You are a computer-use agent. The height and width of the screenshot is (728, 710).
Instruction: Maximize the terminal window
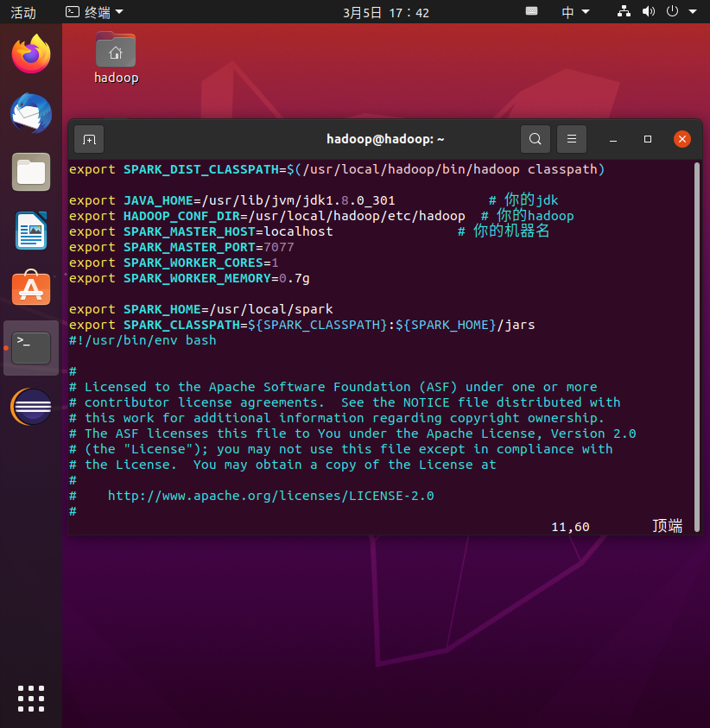[648, 139]
